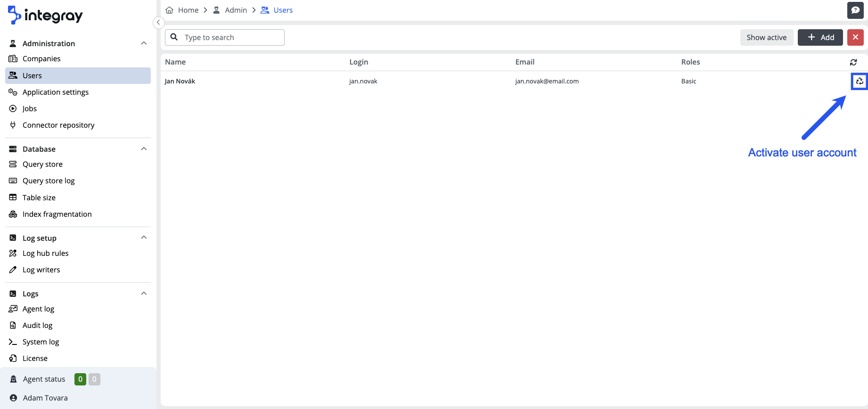Go to Admin breadcrumb link
The height and width of the screenshot is (409, 868).
tap(236, 10)
